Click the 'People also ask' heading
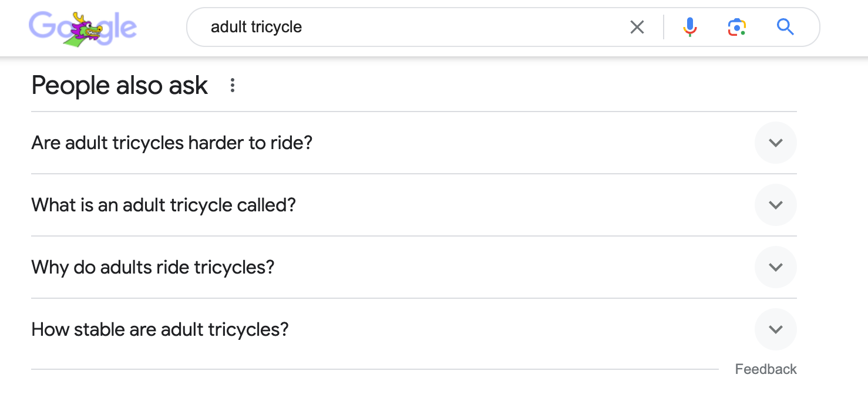The width and height of the screenshot is (868, 398). (x=119, y=86)
